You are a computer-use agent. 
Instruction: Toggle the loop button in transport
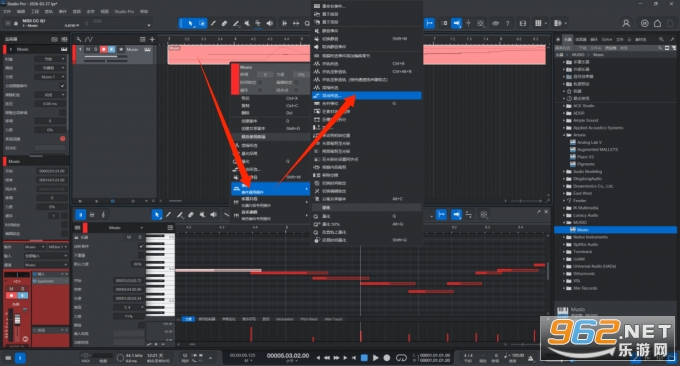[402, 358]
